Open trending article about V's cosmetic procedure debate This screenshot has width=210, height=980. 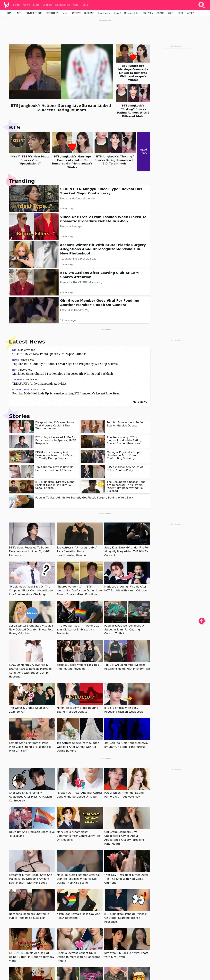[x=103, y=219]
